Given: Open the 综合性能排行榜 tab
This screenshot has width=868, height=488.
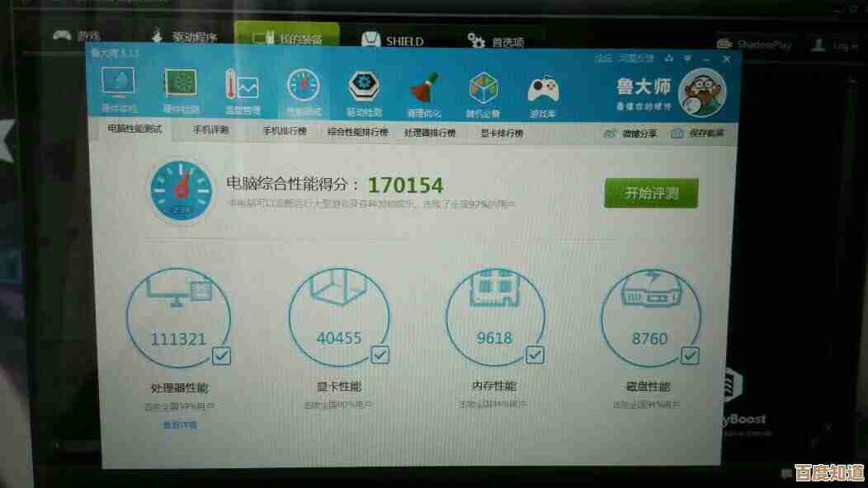Looking at the screenshot, I should 357,131.
